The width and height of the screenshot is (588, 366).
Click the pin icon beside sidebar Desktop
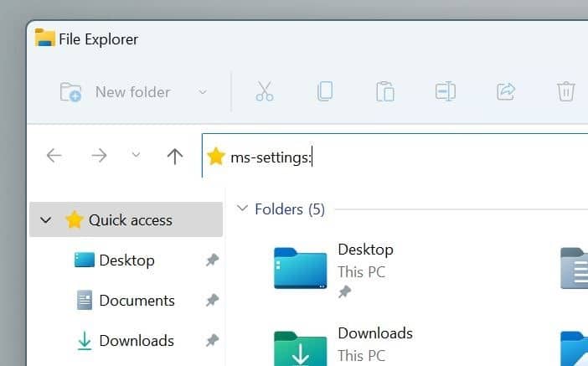point(212,260)
